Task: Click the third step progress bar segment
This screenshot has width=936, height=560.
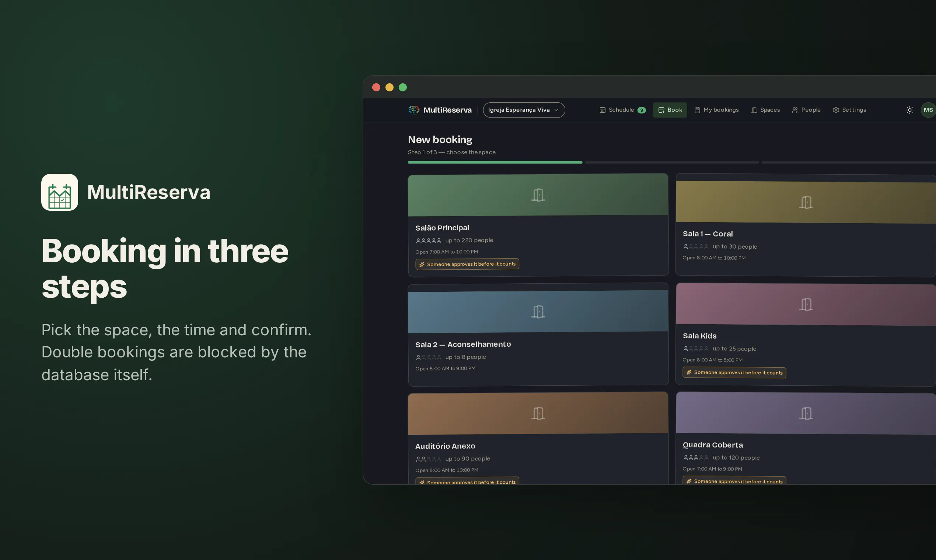Action: [x=848, y=162]
